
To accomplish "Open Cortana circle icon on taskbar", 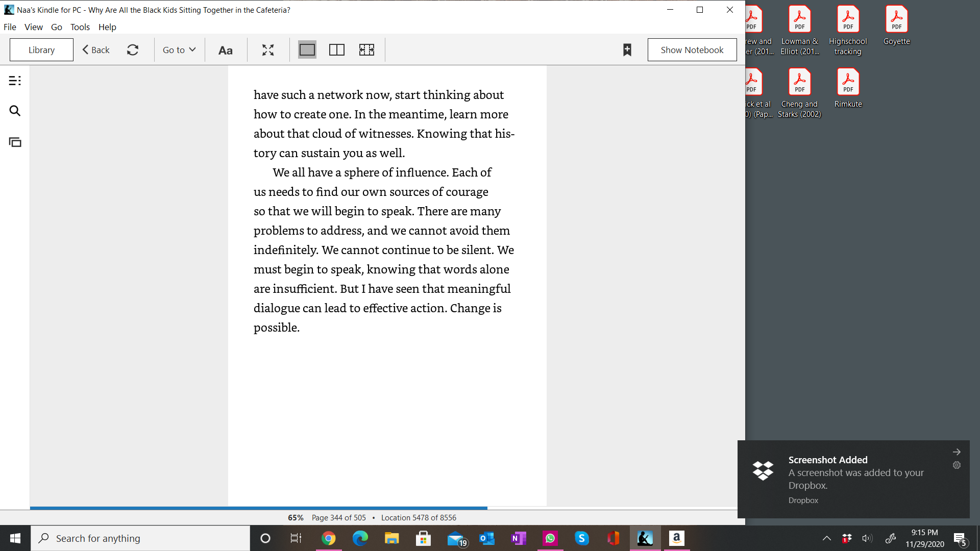I will [265, 538].
